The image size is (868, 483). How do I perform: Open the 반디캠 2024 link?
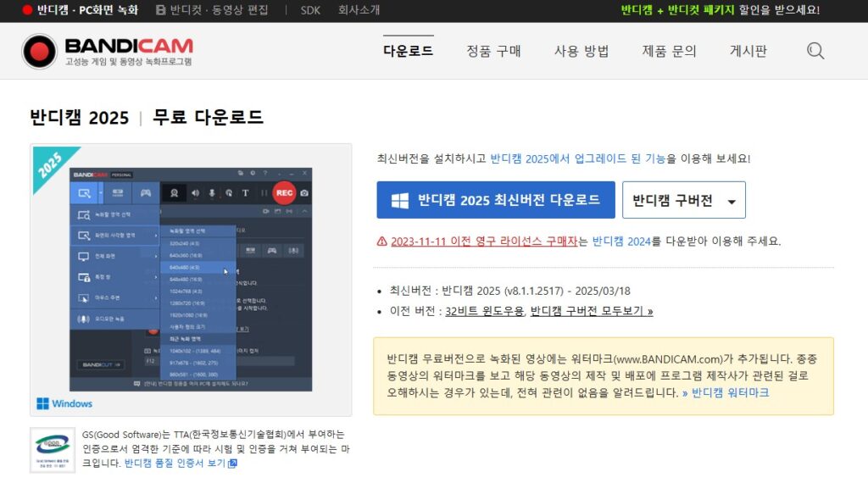[621, 241]
